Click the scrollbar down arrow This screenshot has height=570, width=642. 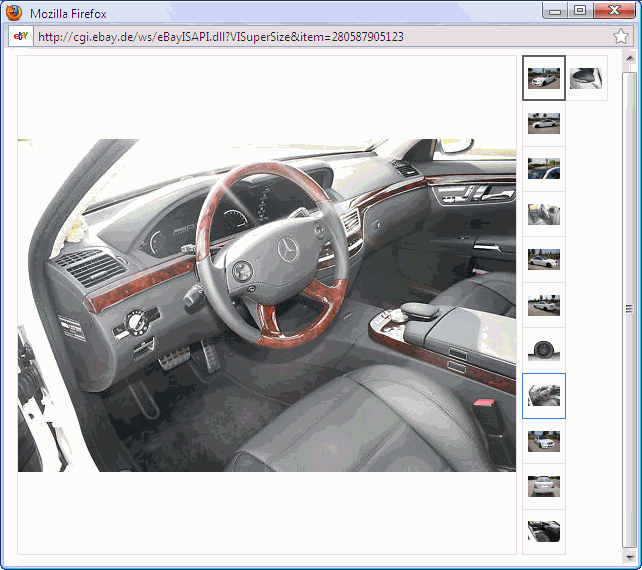pyautogui.click(x=629, y=555)
